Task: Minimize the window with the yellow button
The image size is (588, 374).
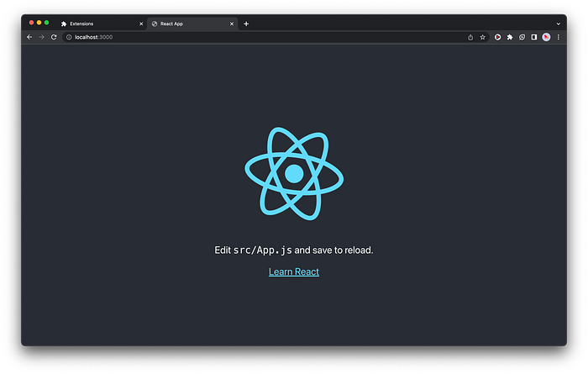Action: point(39,23)
